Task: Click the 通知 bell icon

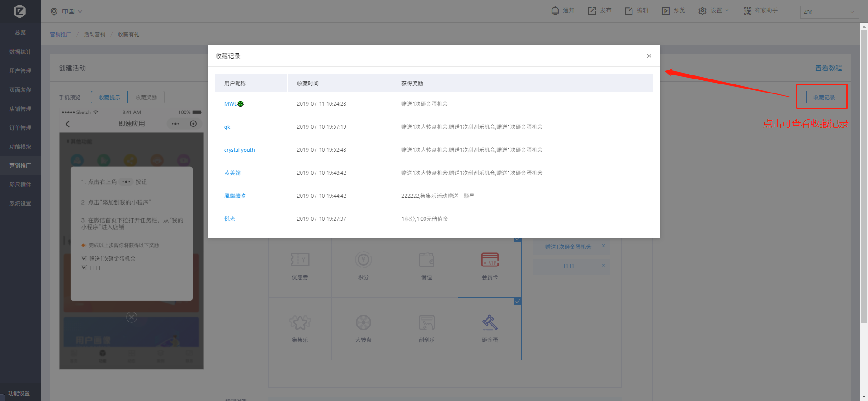Action: (x=555, y=10)
